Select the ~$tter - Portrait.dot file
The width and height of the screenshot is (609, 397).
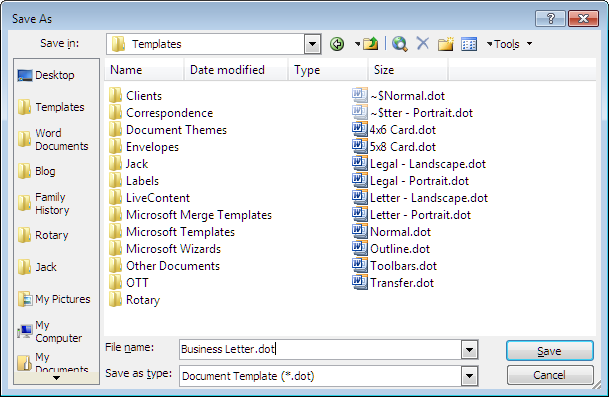(x=412, y=113)
